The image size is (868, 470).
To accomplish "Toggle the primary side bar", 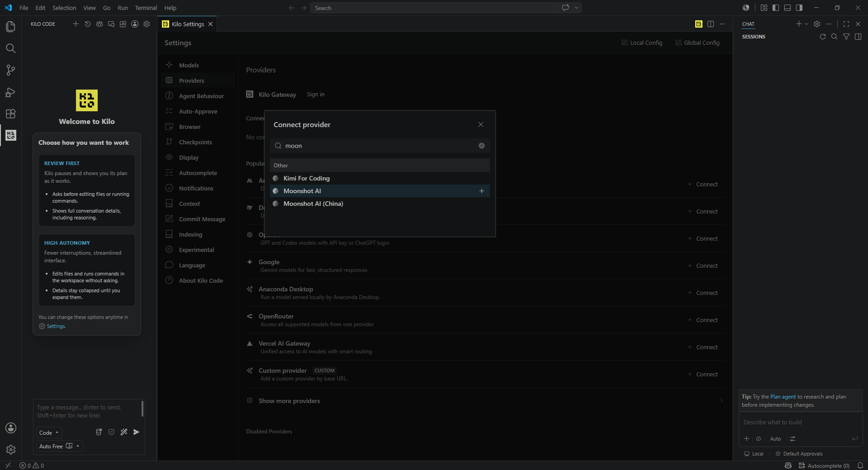I will pyautogui.click(x=776, y=8).
